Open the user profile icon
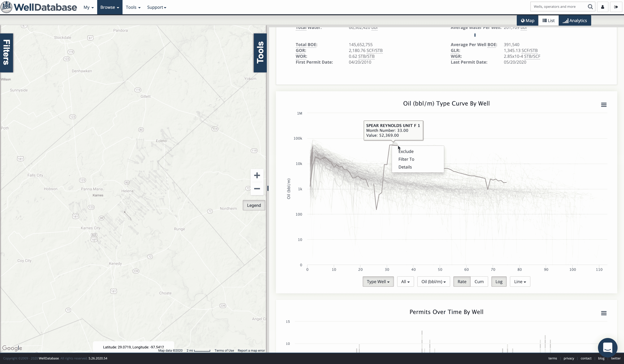This screenshot has width=624, height=364. pos(602,7)
